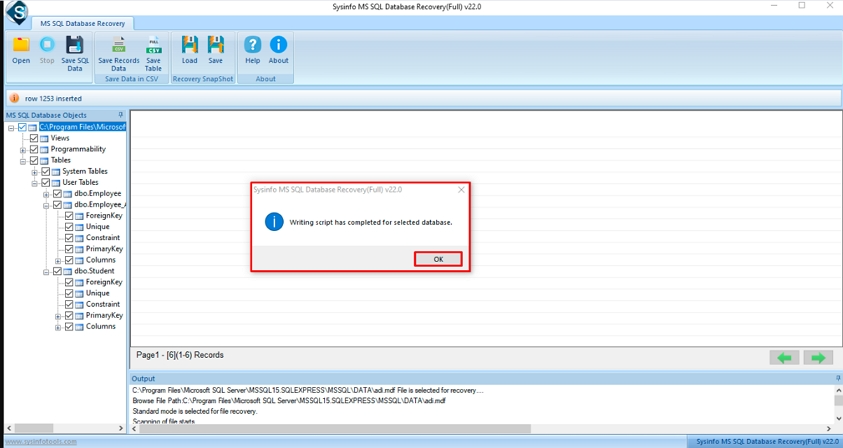Collapse the dbo.Student tree node
This screenshot has height=448, width=843.
[46, 272]
